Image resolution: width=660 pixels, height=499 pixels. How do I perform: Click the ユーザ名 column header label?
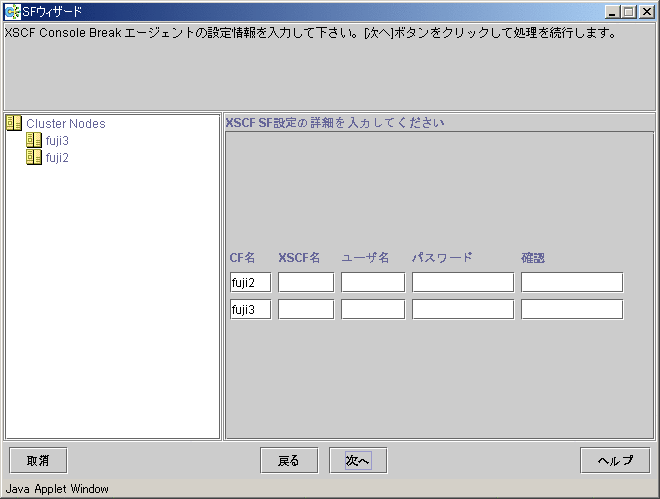365,257
